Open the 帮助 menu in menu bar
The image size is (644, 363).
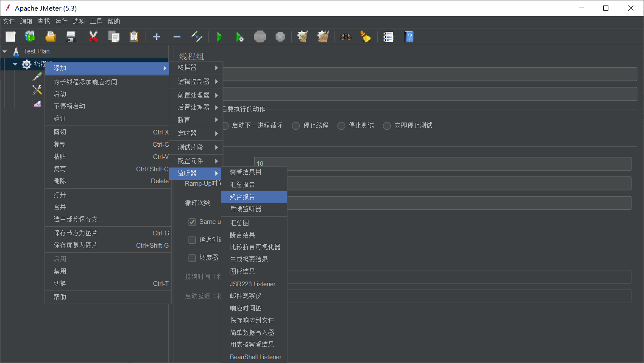tap(114, 22)
